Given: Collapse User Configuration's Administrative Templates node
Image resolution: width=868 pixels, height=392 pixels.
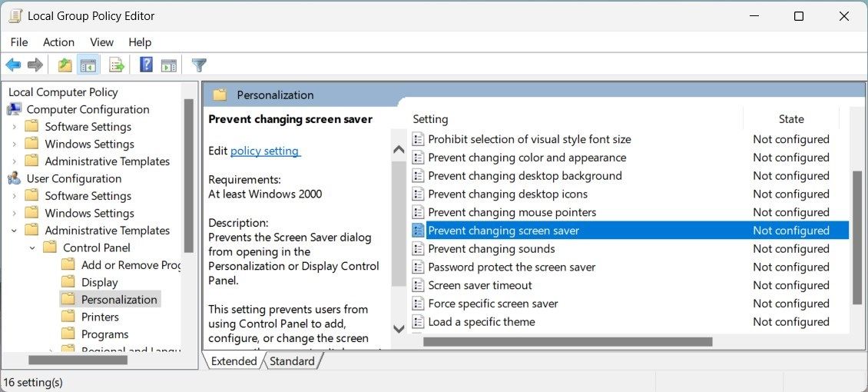Looking at the screenshot, I should 15,231.
